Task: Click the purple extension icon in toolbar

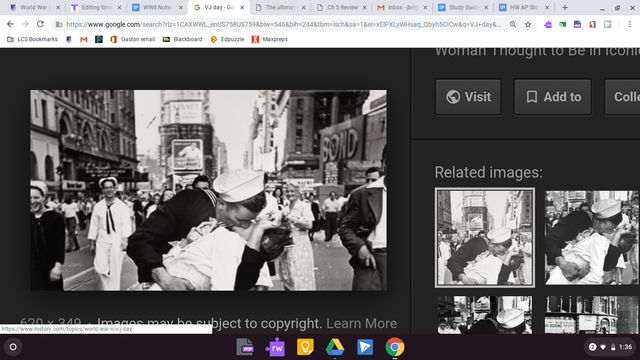Action: click(548, 25)
